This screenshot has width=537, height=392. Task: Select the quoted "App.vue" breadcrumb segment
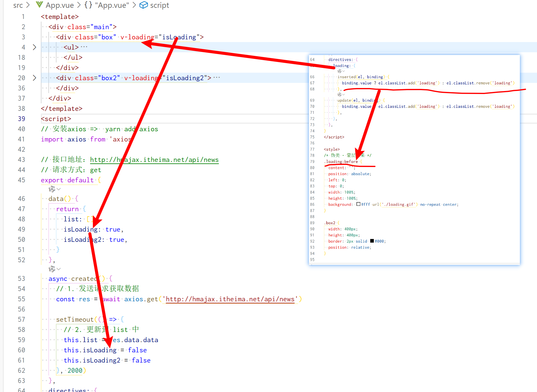112,5
